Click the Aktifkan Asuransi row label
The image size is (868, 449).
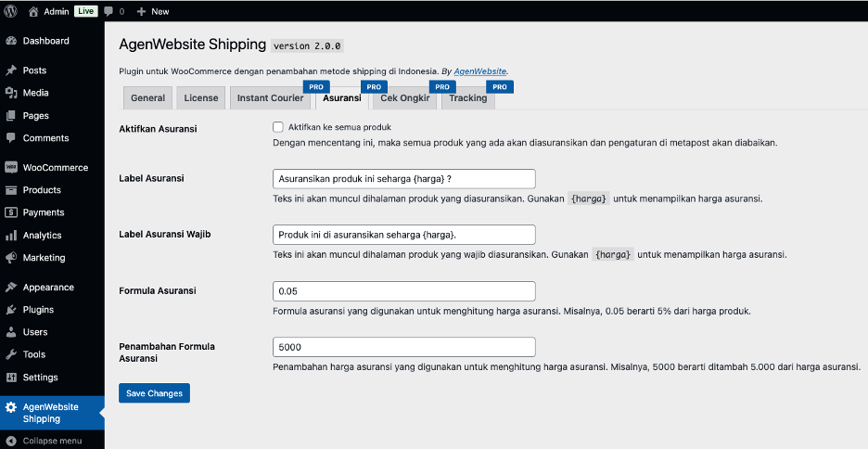point(158,129)
